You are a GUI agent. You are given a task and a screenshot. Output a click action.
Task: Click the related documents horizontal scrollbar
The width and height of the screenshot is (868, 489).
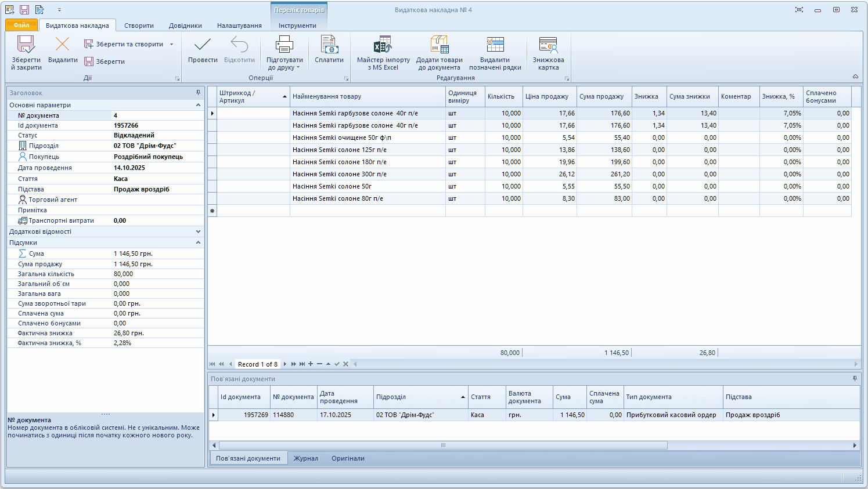click(442, 445)
